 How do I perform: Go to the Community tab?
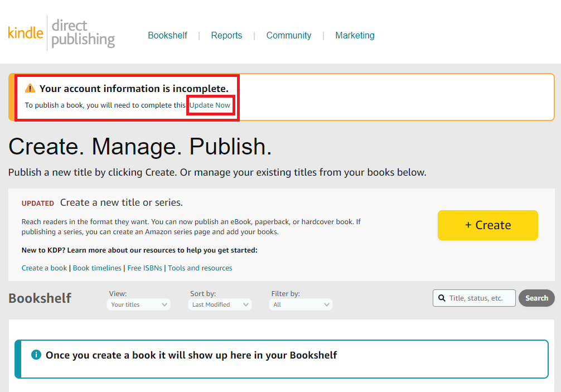click(289, 36)
